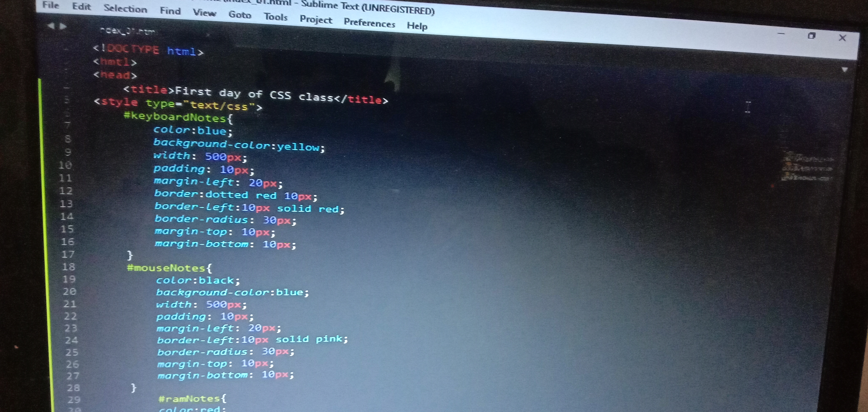Open the Preferences menu

[x=369, y=23]
